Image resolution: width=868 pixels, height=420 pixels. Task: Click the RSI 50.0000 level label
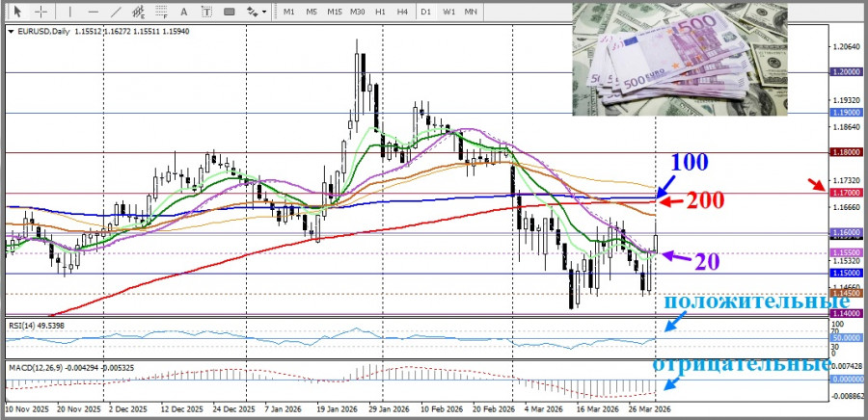[x=846, y=338]
